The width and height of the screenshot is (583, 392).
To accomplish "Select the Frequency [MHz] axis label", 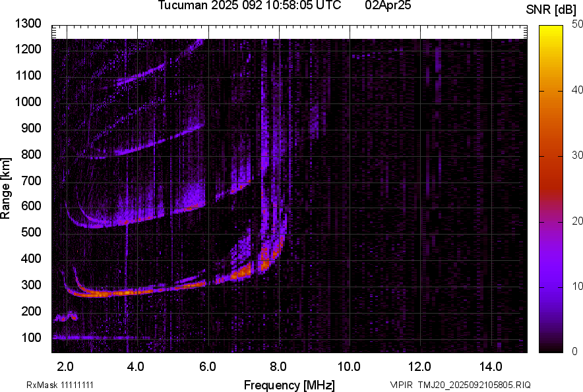I will [x=289, y=385].
